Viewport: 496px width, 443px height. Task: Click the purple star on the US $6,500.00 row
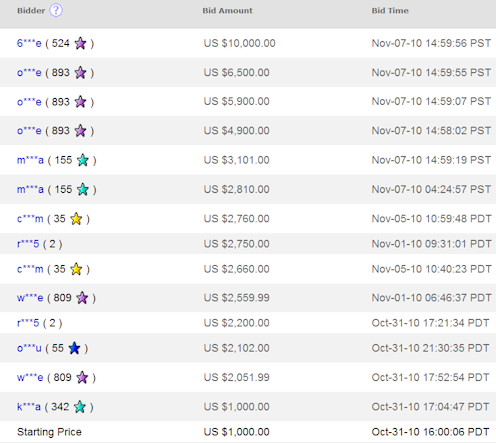pyautogui.click(x=80, y=73)
